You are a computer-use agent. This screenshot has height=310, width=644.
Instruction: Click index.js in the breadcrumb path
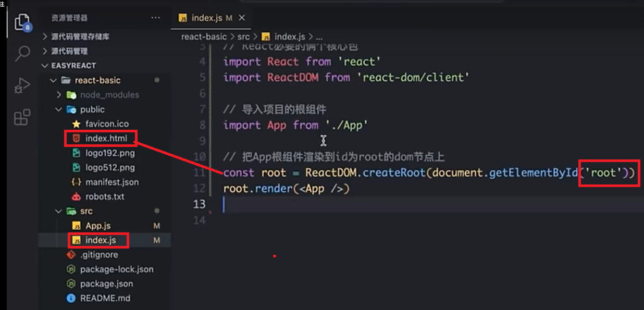(290, 37)
